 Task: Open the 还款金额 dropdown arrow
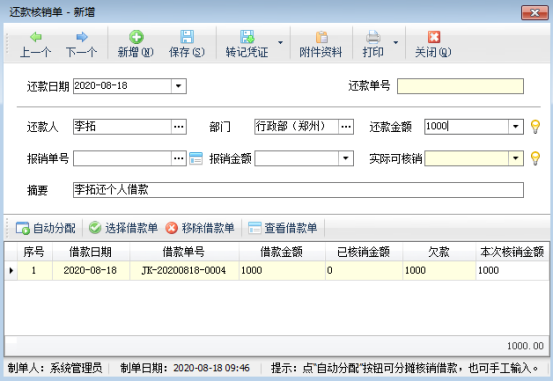(x=515, y=127)
